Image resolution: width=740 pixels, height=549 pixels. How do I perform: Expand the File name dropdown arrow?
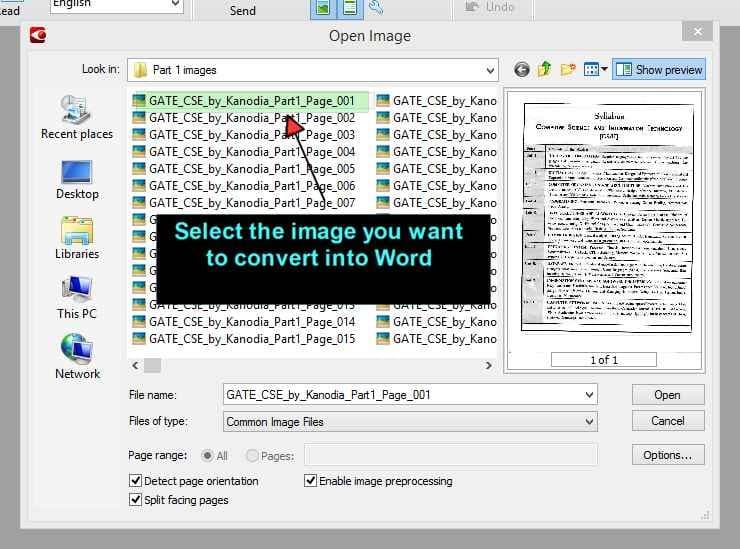(x=589, y=395)
